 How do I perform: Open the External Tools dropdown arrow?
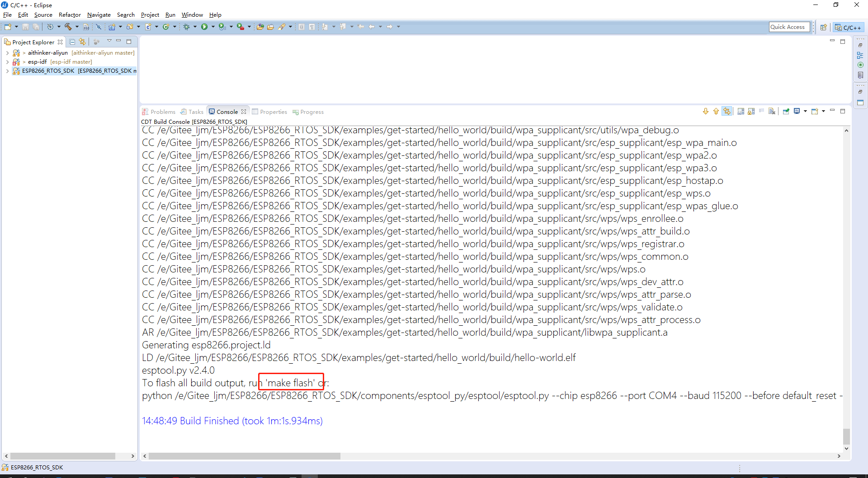click(249, 27)
